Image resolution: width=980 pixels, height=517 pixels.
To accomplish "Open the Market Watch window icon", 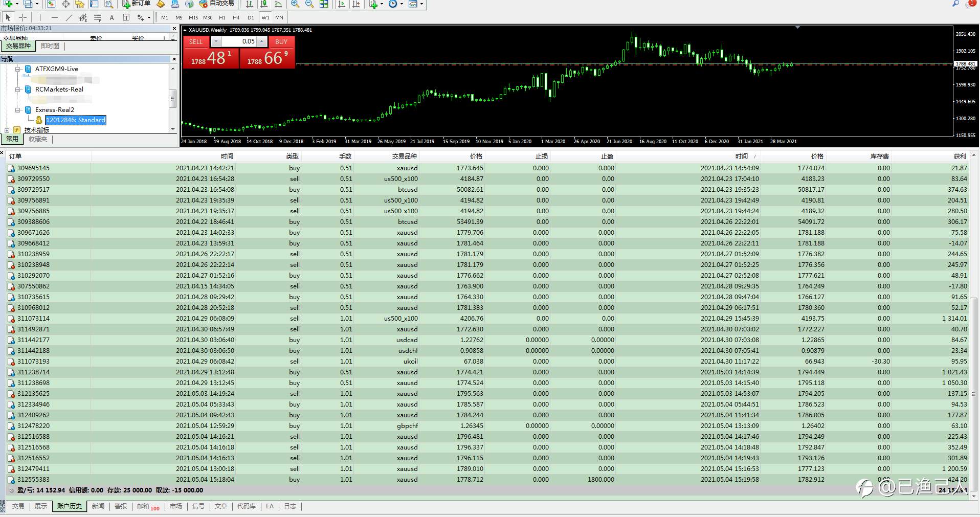I will click(x=51, y=4).
